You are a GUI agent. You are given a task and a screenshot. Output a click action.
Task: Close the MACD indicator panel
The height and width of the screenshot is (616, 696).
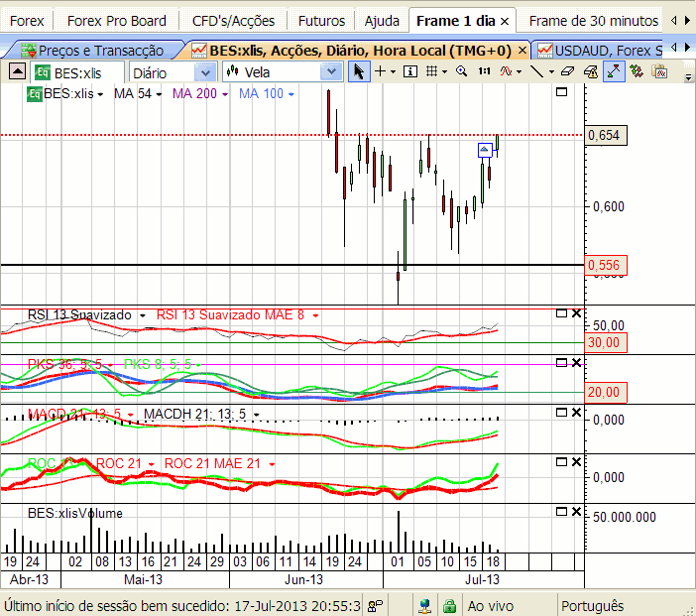click(x=576, y=413)
